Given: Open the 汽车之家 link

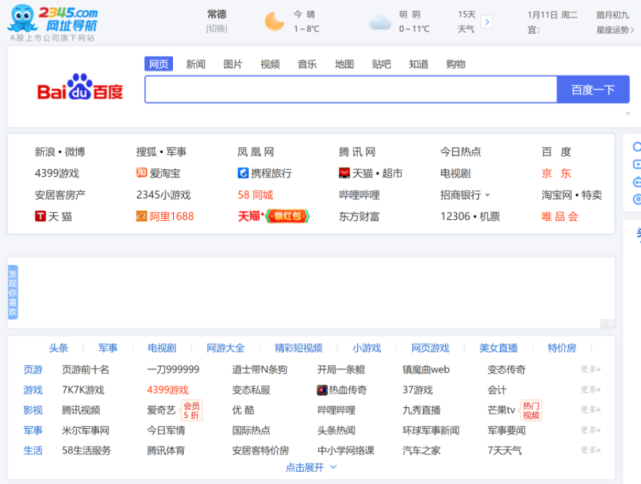Looking at the screenshot, I should pos(421,450).
